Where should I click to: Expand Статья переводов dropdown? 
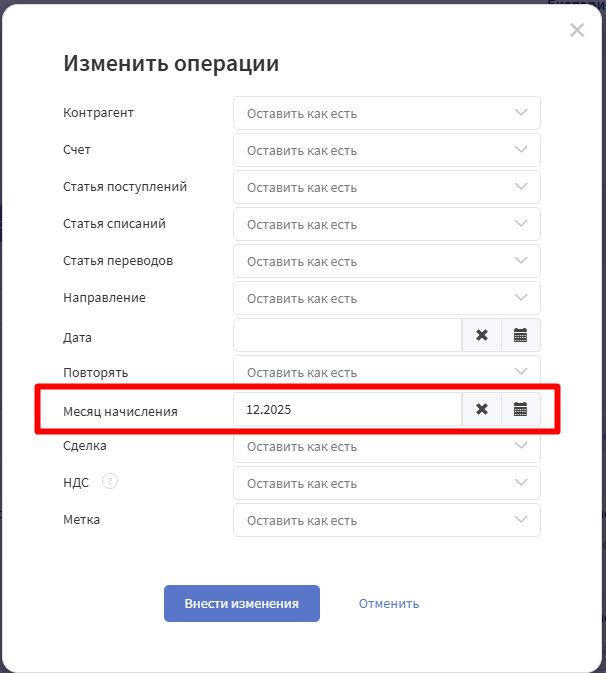[386, 261]
